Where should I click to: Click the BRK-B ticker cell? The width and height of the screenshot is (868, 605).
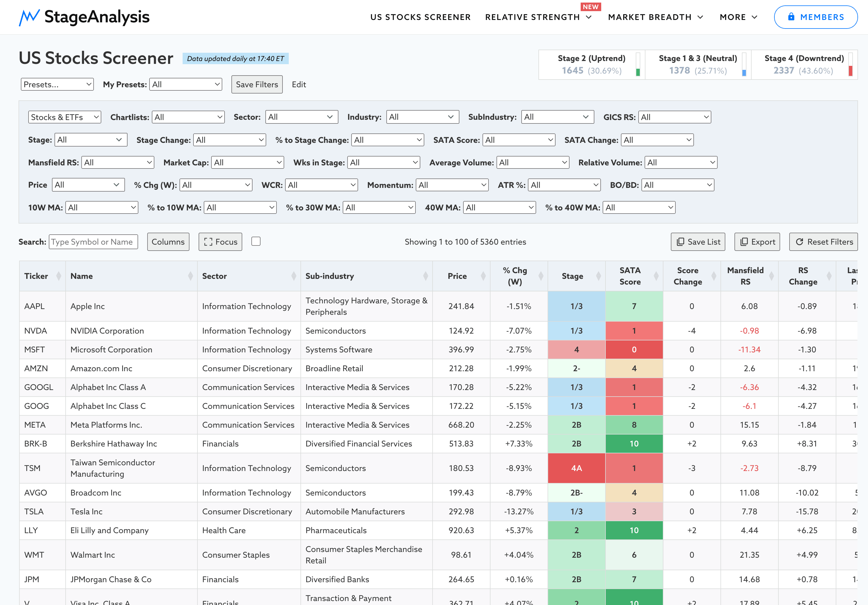coord(42,444)
